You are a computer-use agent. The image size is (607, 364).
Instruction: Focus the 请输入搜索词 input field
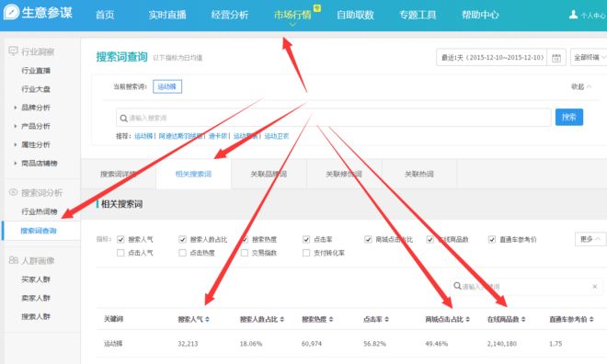pyautogui.click(x=333, y=118)
